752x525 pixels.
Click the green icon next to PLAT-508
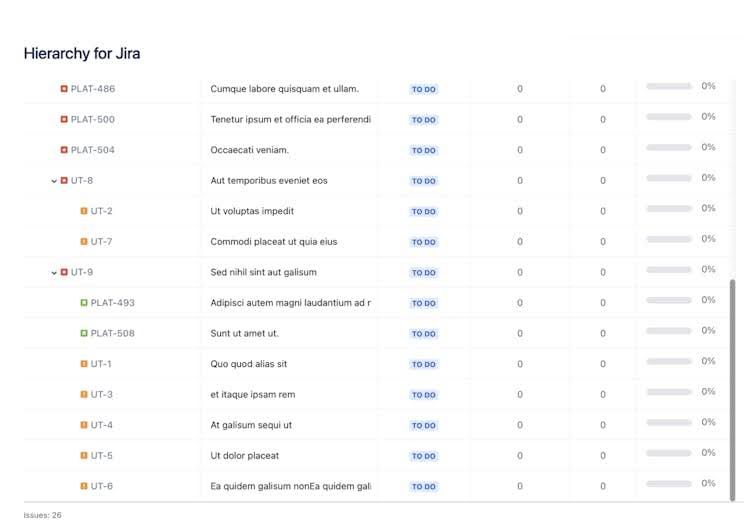coord(84,333)
